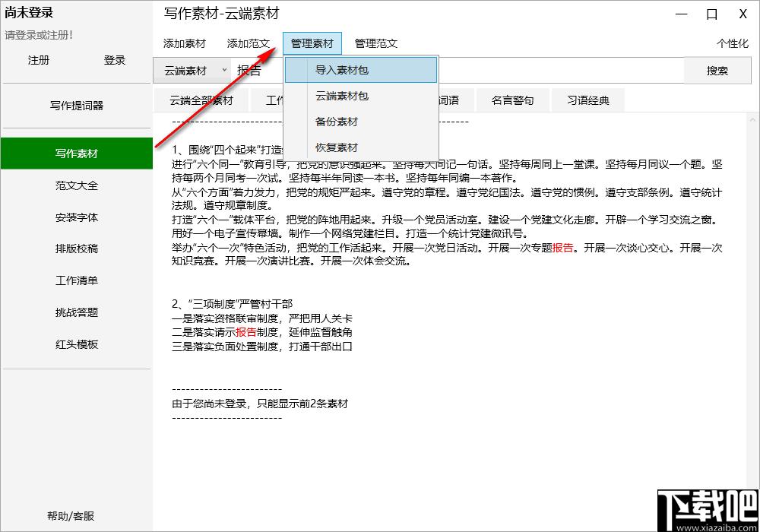Image resolution: width=760 pixels, height=532 pixels.
Task: Click the content scrollbar up arrow
Action: (752, 119)
